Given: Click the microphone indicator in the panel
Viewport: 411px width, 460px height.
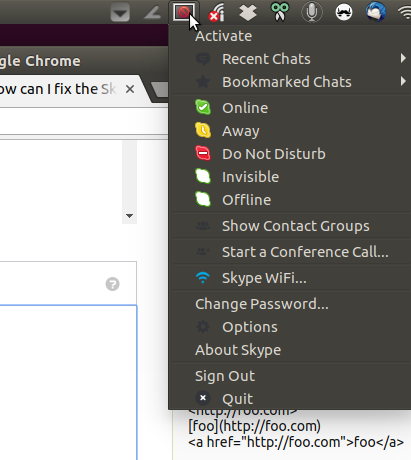Looking at the screenshot, I should [312, 12].
